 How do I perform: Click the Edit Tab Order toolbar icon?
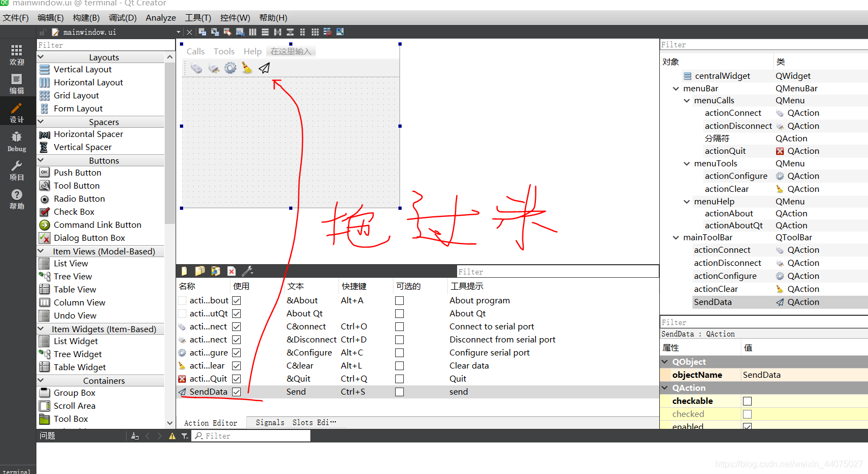coord(240,32)
